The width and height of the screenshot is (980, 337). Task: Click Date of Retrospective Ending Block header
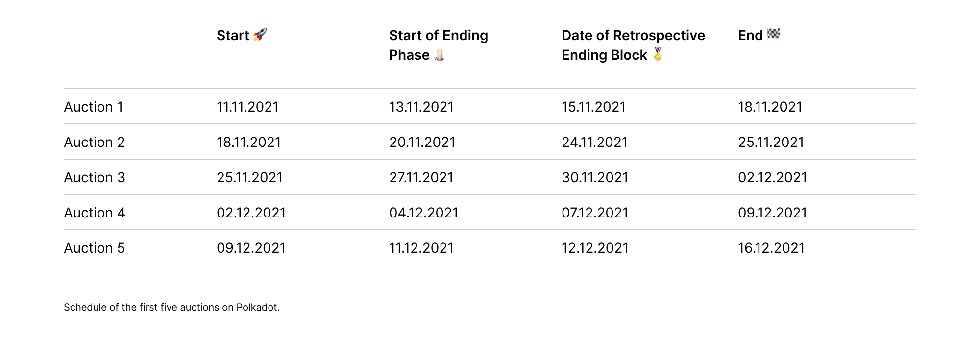tap(633, 45)
